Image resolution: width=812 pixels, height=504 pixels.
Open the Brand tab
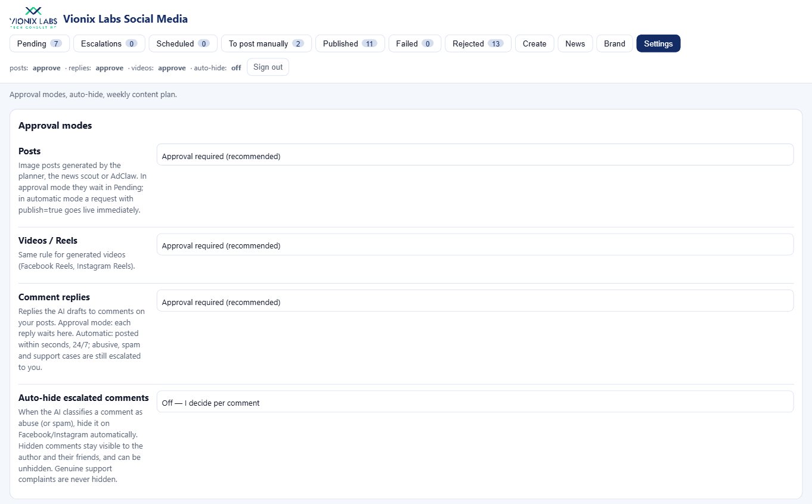pos(615,43)
